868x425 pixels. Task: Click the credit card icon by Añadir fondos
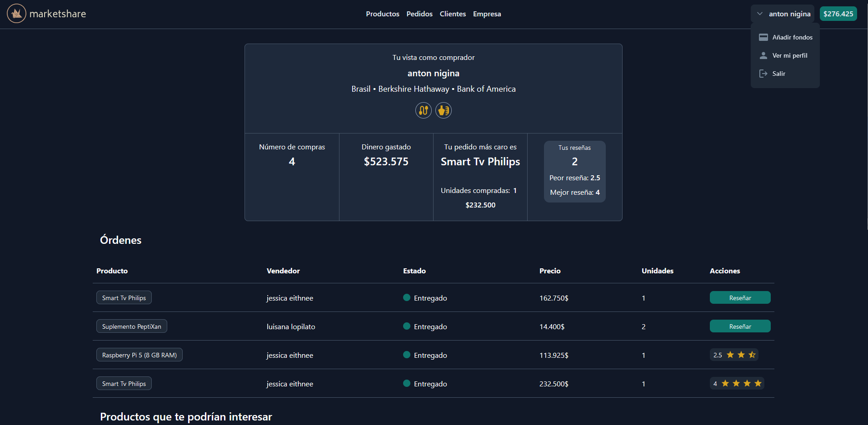coord(763,37)
